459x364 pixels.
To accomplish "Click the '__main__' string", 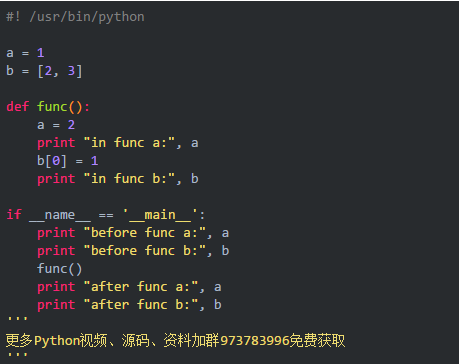I will [160, 215].
